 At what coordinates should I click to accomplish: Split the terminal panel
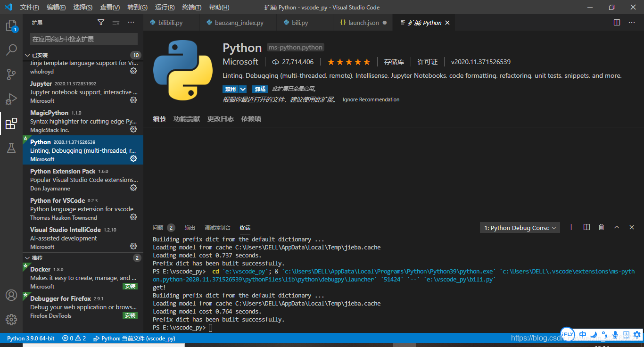coord(586,227)
